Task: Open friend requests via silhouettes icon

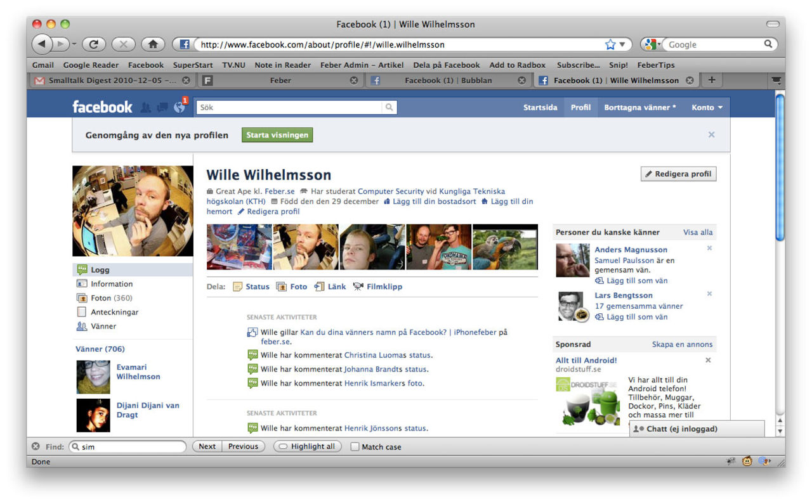Action: [x=147, y=107]
